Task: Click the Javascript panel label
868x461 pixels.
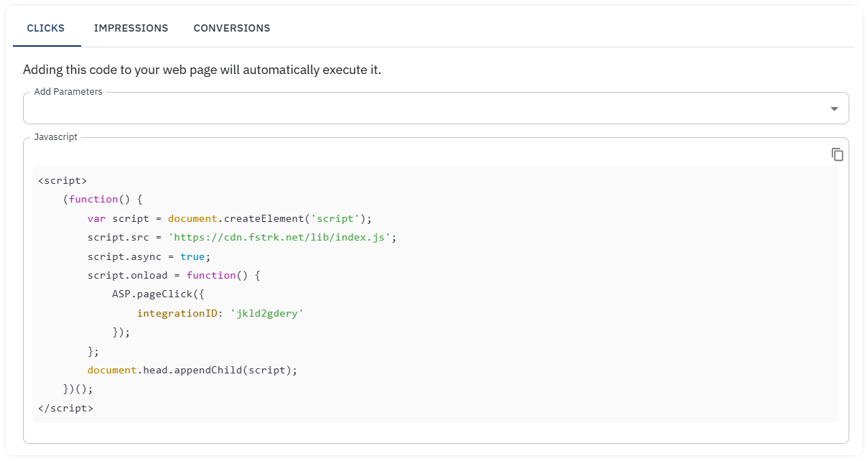Action: point(55,136)
